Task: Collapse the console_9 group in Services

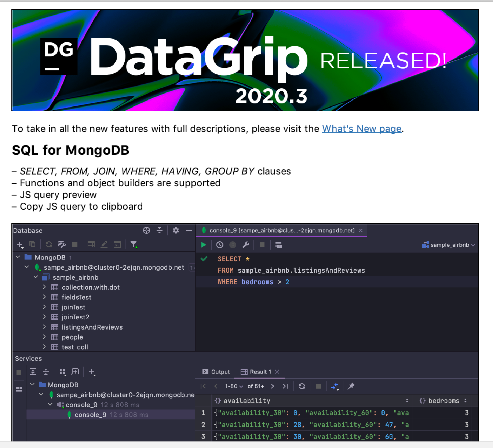Action: click(50, 404)
